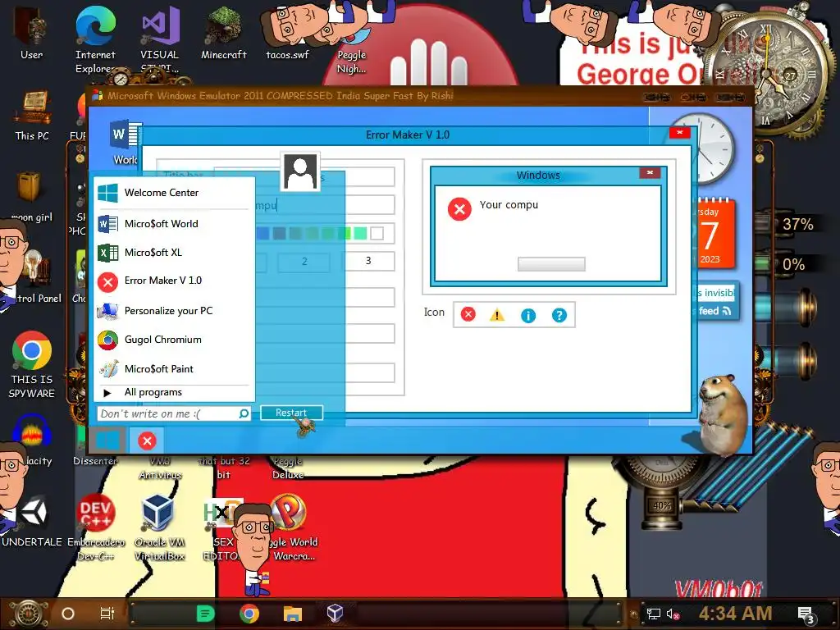Click the orange calendar gadget showing 7
Viewport: 840px width, 630px height.
pos(715,234)
